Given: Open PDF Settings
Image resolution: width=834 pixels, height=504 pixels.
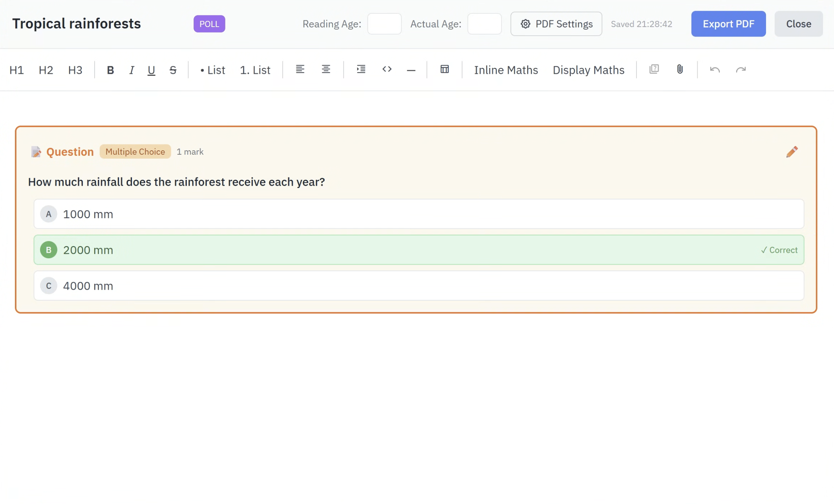Looking at the screenshot, I should pyautogui.click(x=556, y=24).
